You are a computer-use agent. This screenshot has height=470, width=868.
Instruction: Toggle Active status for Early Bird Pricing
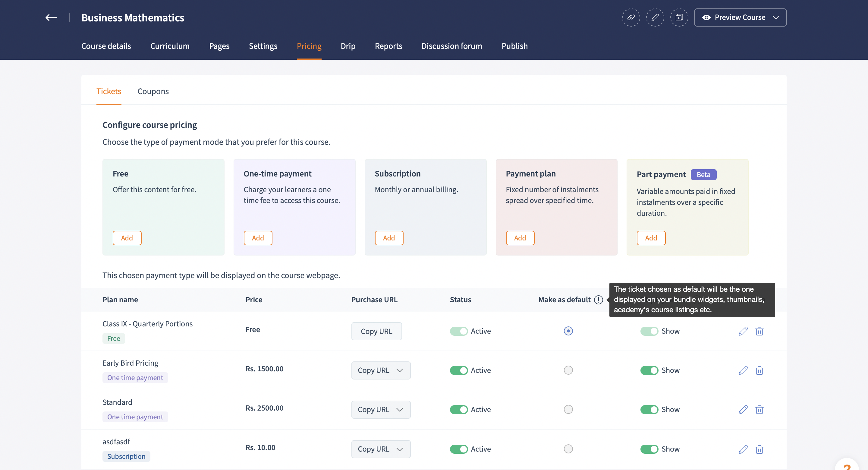click(459, 370)
